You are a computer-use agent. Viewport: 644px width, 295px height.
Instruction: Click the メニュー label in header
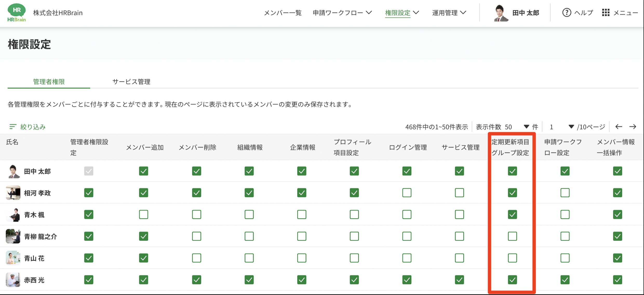(626, 13)
